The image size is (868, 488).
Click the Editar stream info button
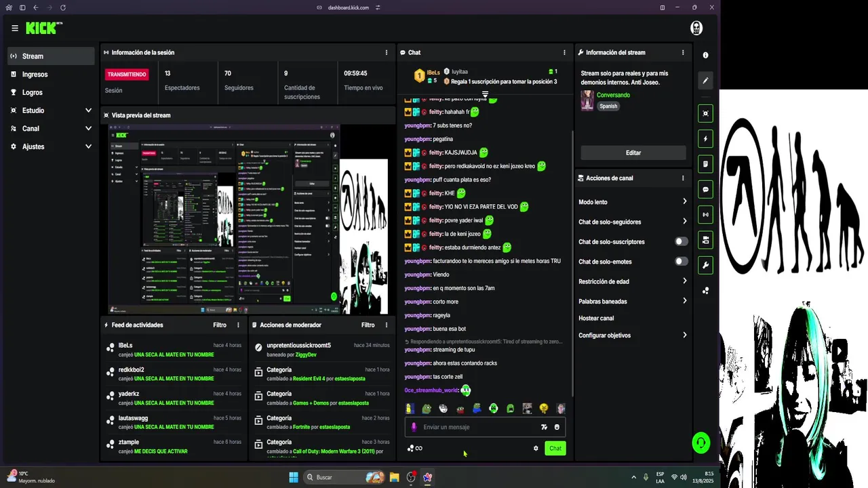point(633,152)
